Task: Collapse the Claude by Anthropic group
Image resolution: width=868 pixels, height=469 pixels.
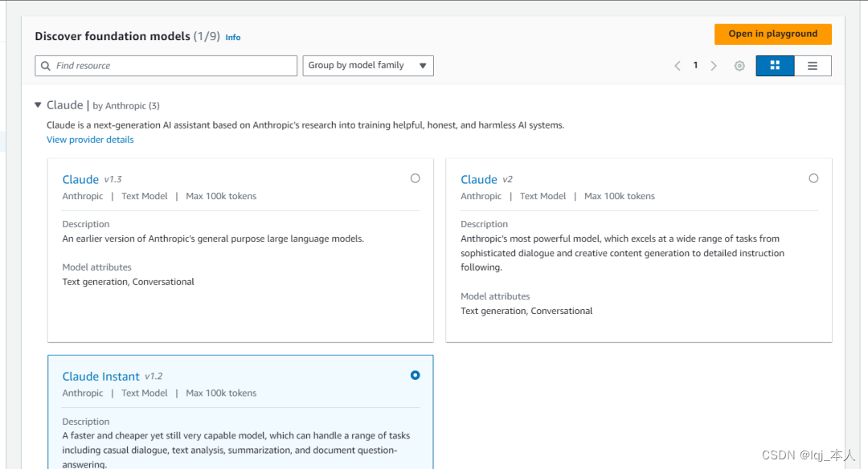Action: (x=38, y=104)
